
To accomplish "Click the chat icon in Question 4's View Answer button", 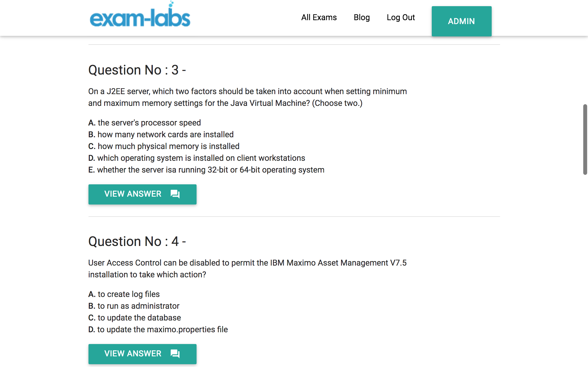I will (175, 354).
